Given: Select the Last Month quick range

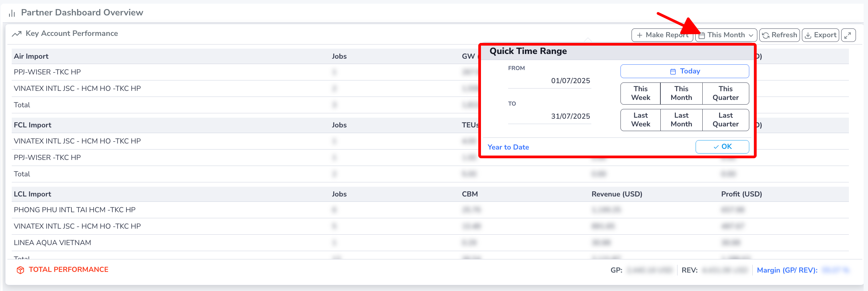Looking at the screenshot, I should 681,120.
